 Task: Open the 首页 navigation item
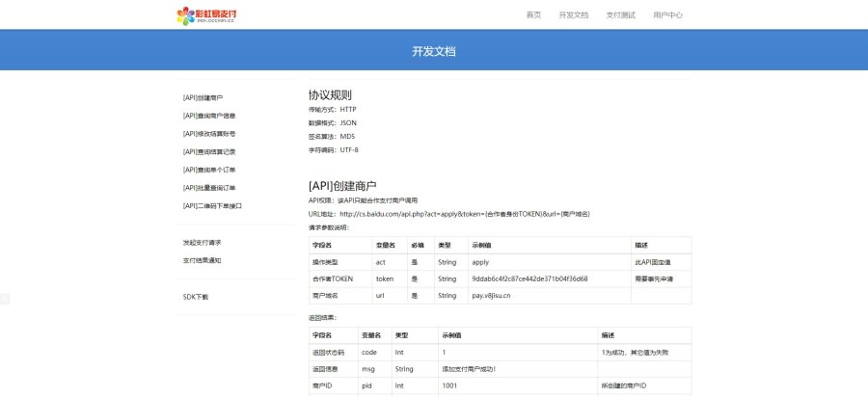[533, 14]
